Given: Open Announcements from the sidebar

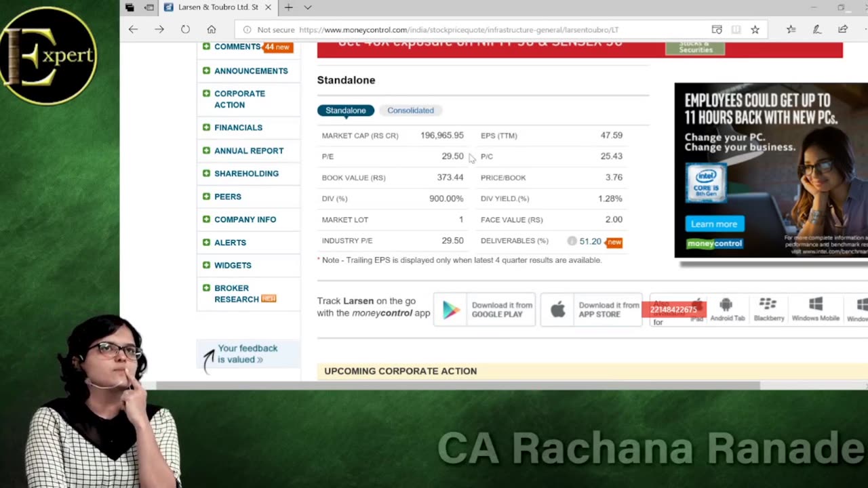Looking at the screenshot, I should [251, 70].
